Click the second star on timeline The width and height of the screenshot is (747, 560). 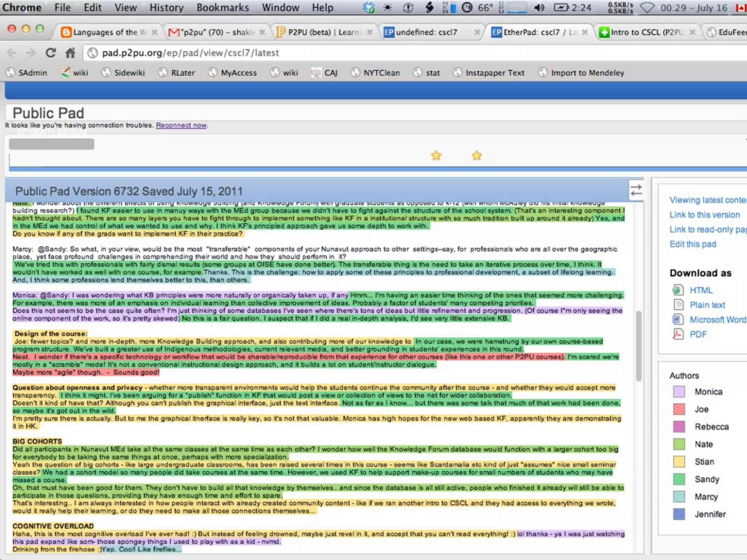click(477, 156)
